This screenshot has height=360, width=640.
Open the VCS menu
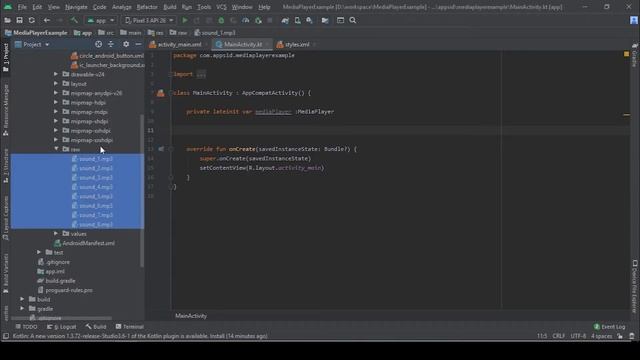[x=221, y=7]
